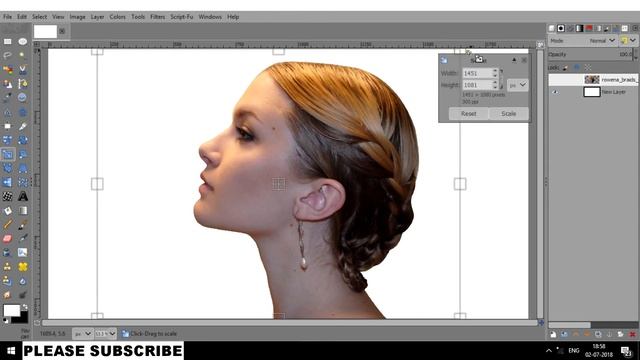Image resolution: width=640 pixels, height=360 pixels.
Task: Click the Width input field in Scale dialog
Action: coord(477,73)
